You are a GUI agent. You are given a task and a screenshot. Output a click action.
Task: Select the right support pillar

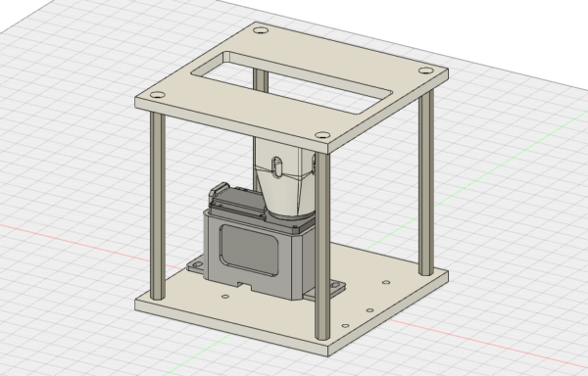coord(426,183)
